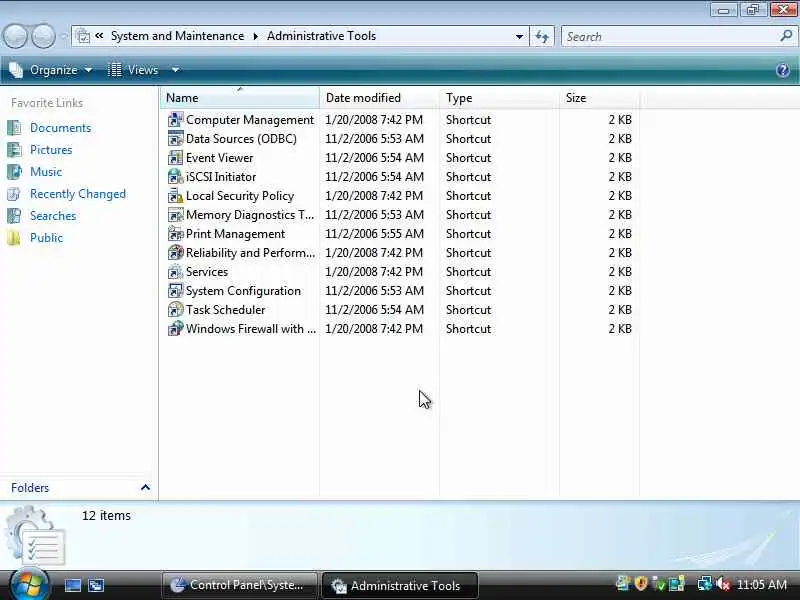The width and height of the screenshot is (800, 600).
Task: Open the Recently Changed favorite link
Action: point(78,194)
